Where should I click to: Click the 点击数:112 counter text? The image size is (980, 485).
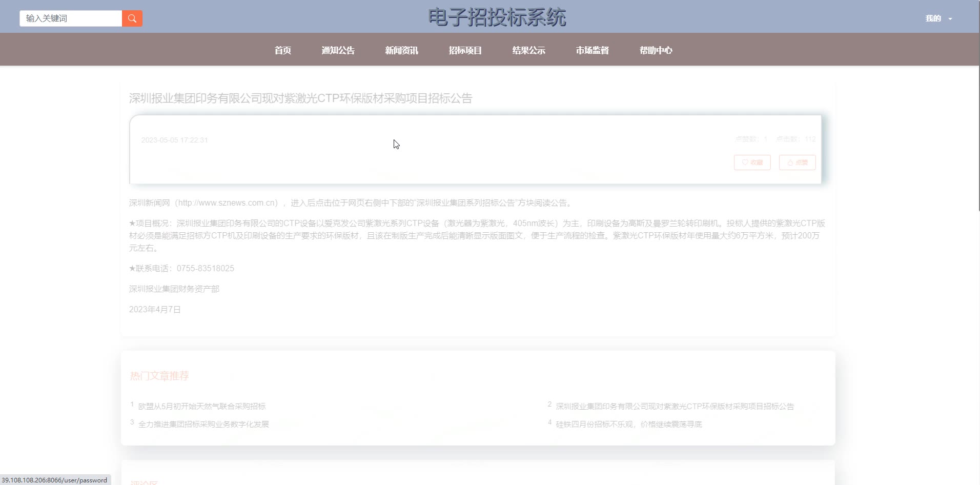coord(796,139)
